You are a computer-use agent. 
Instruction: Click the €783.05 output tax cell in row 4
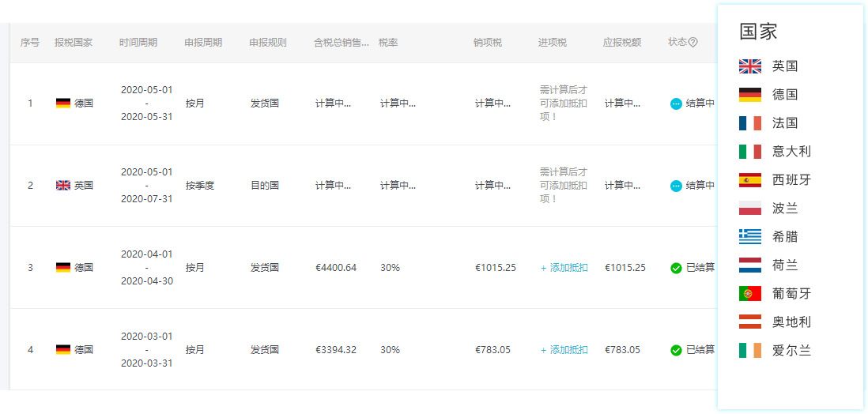point(492,350)
